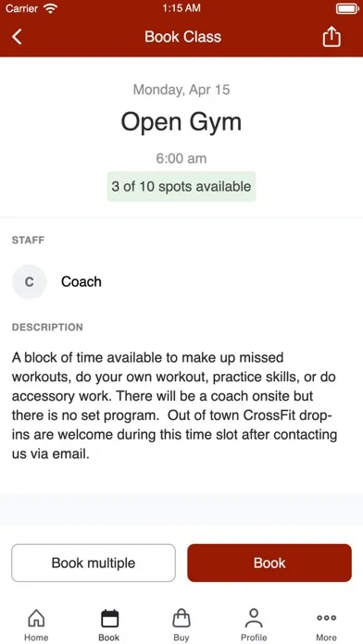The image size is (363, 644).
Task: Open the Profile person icon
Action: coord(254,618)
